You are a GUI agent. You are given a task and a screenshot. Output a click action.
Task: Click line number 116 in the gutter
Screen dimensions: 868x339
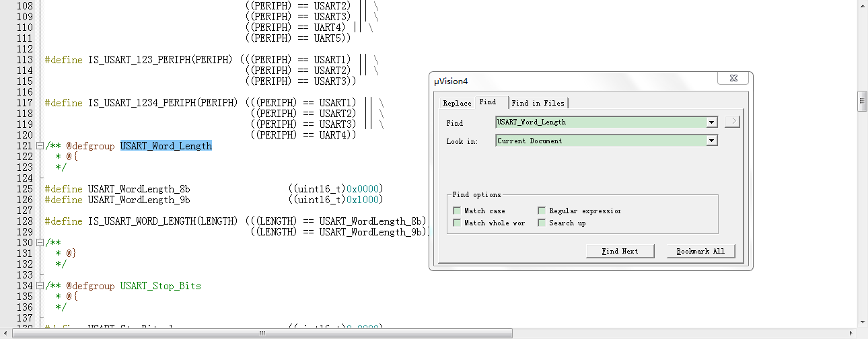coord(24,92)
